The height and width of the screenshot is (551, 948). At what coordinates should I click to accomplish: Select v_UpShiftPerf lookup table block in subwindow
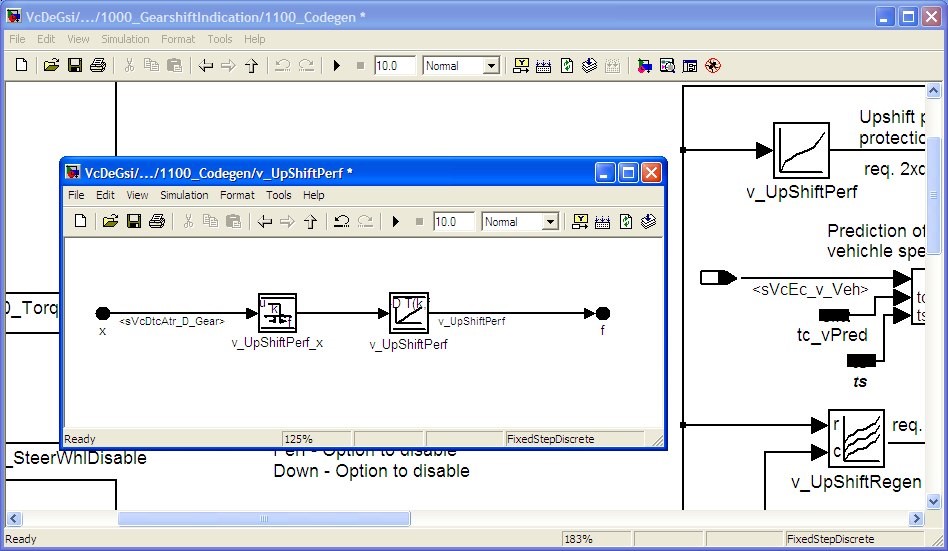click(x=408, y=313)
